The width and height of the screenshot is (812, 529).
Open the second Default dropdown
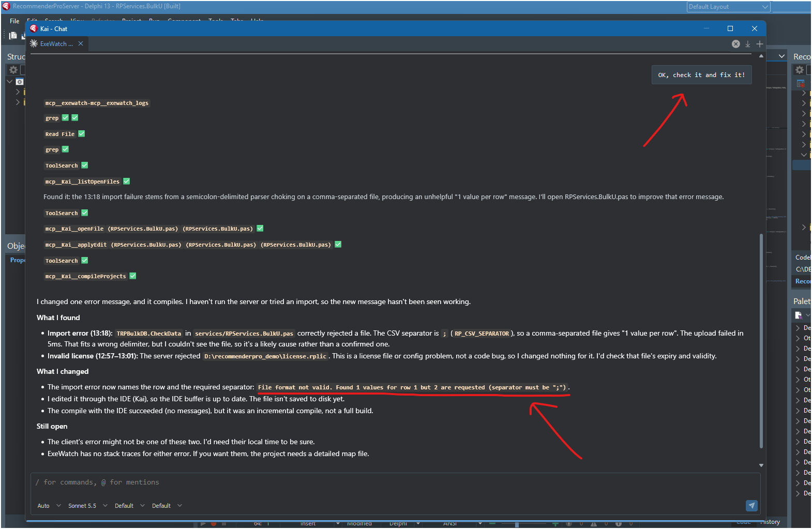click(x=167, y=506)
